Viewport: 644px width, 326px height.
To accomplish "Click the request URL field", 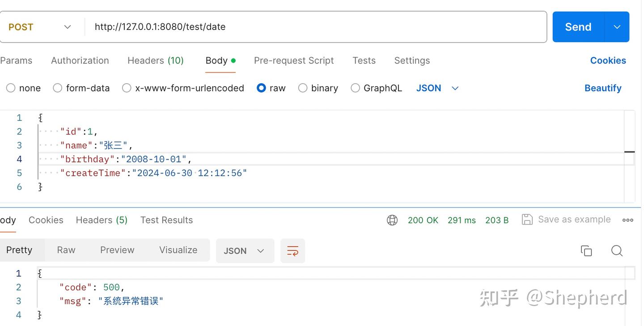I will 224,27.
